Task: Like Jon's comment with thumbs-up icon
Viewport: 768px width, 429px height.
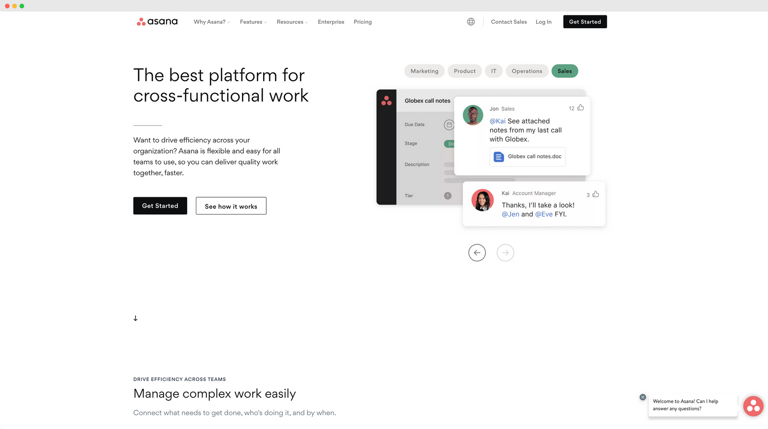Action: 580,108
